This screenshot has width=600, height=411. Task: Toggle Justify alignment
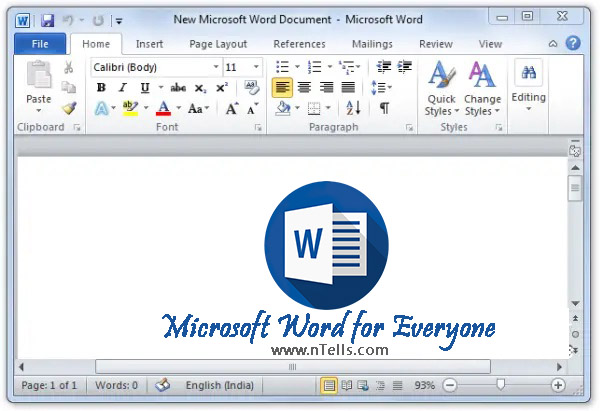point(348,88)
